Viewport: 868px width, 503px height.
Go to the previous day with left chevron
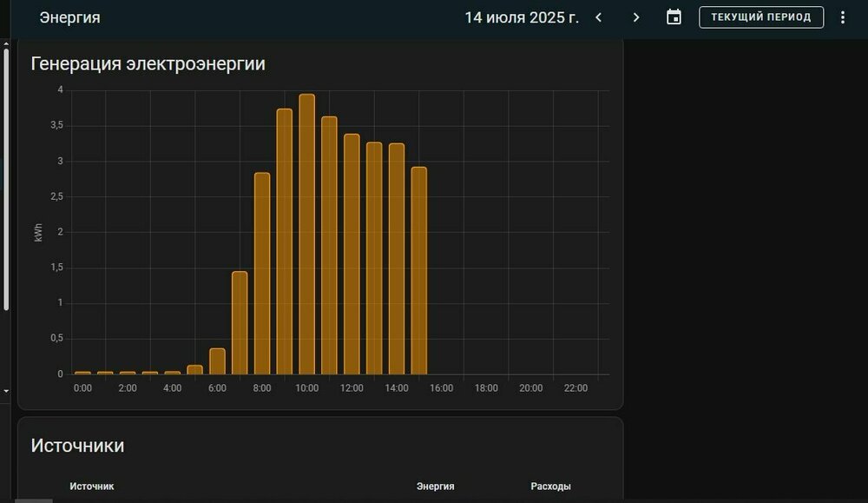pyautogui.click(x=598, y=17)
